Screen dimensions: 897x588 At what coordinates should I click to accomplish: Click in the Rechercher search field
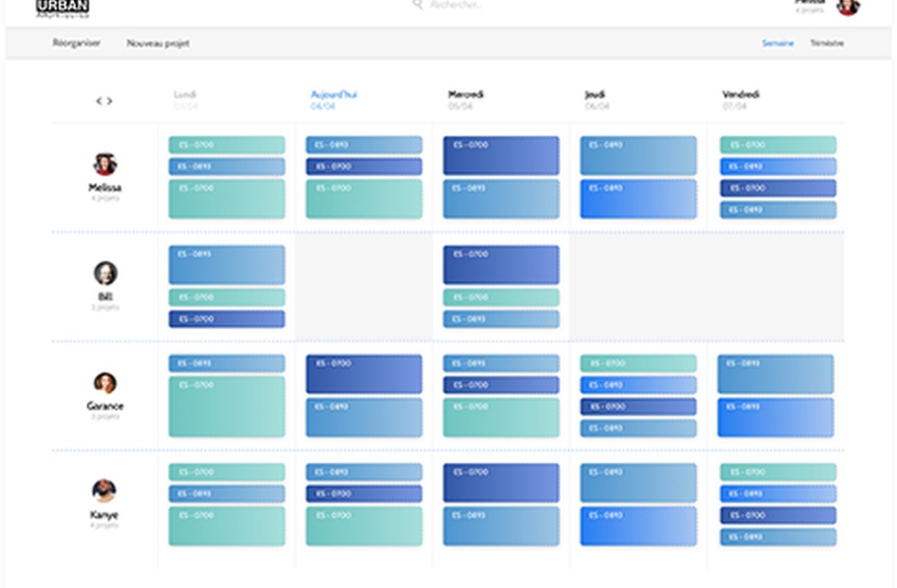pos(473,5)
